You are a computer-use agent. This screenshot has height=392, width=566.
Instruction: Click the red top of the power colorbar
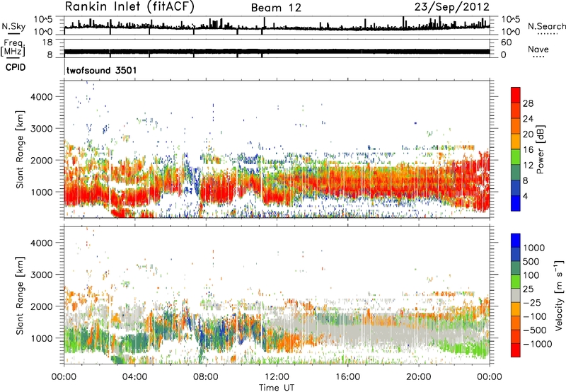pyautogui.click(x=516, y=95)
